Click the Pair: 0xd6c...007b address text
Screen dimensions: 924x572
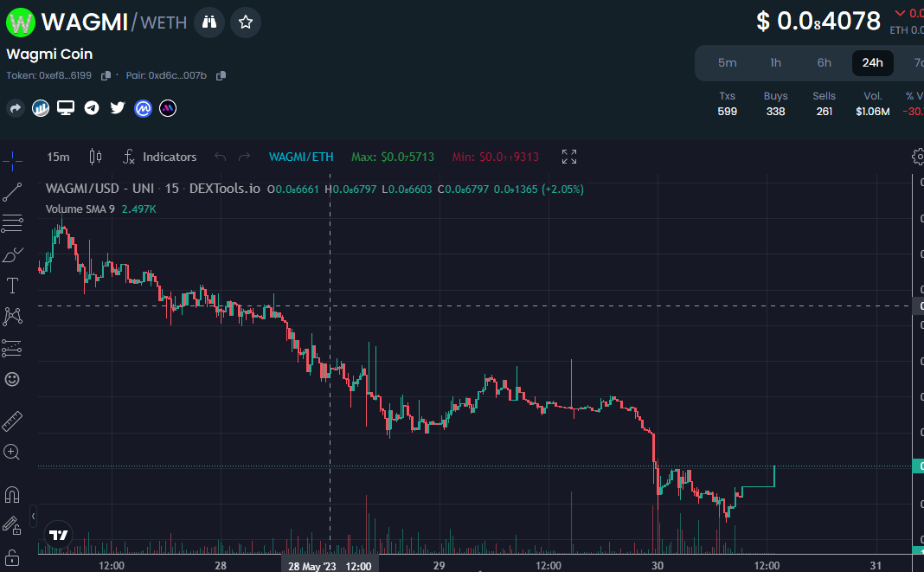166,75
